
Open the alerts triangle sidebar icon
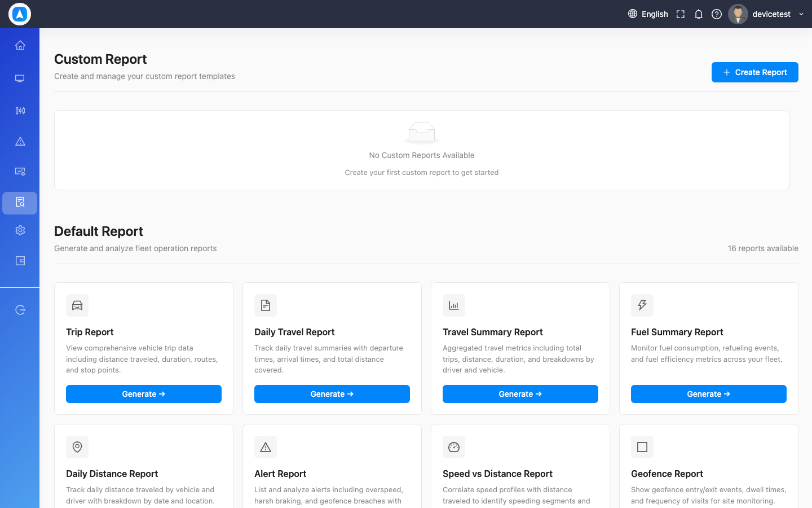[x=20, y=142]
